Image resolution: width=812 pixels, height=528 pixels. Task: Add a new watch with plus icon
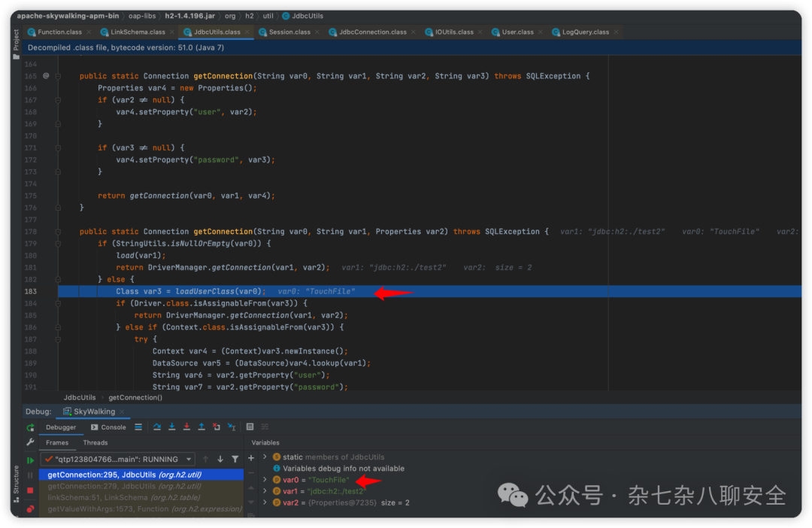(251, 458)
